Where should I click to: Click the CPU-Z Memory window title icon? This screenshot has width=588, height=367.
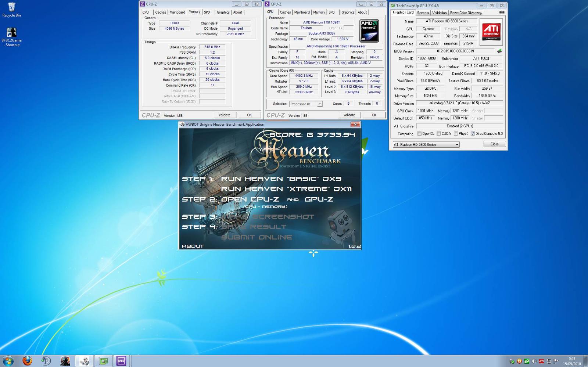142,4
